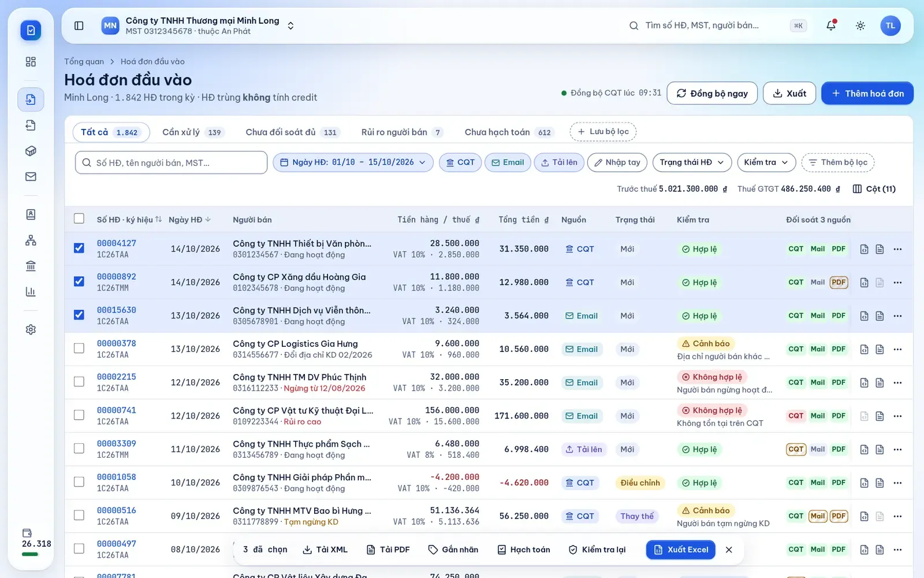Open the dashboard grid icon in sidebar
Screen dimensions: 924x578
click(x=31, y=62)
